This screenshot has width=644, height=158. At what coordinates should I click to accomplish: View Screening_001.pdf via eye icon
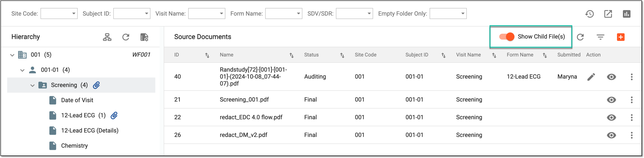click(611, 100)
